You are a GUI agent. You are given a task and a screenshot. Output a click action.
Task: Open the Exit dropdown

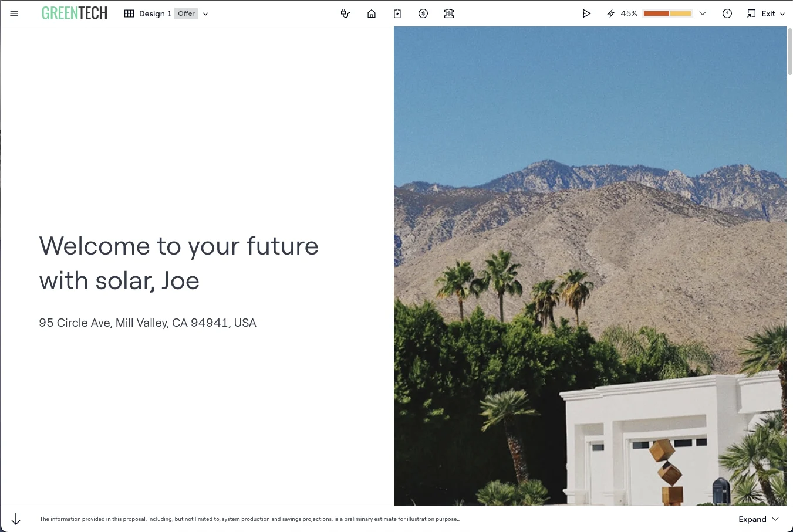coord(766,13)
